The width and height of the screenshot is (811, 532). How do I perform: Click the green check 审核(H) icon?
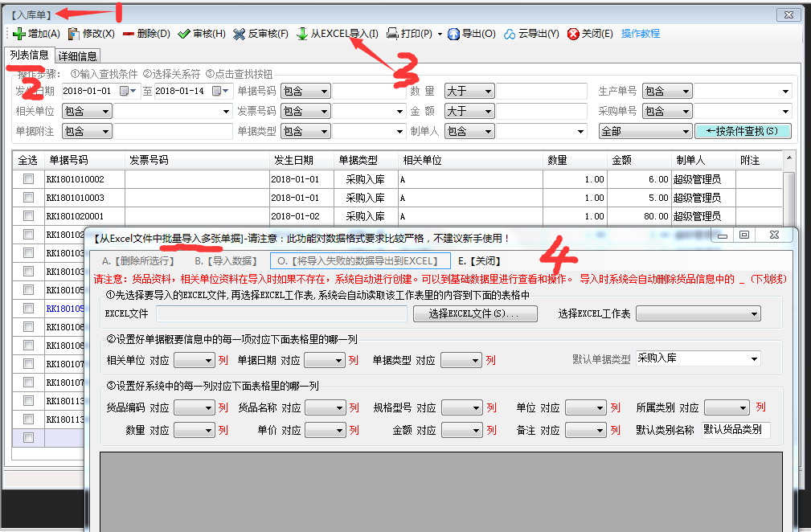coord(184,34)
